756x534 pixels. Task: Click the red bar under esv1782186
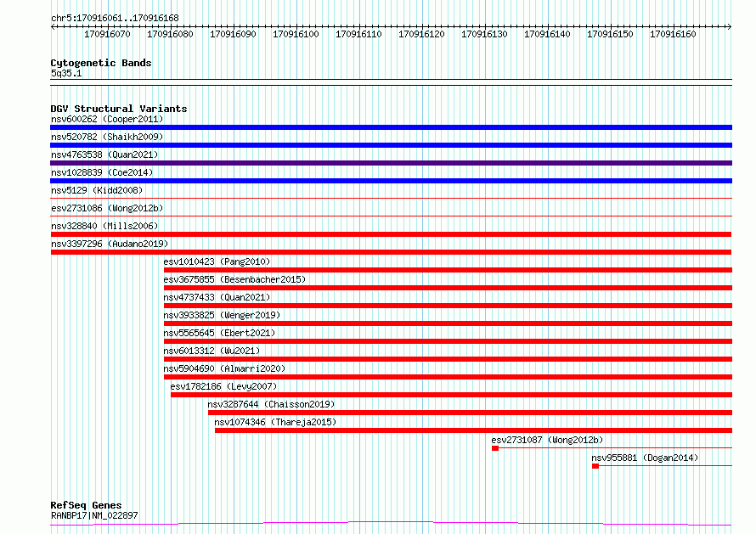click(x=451, y=395)
